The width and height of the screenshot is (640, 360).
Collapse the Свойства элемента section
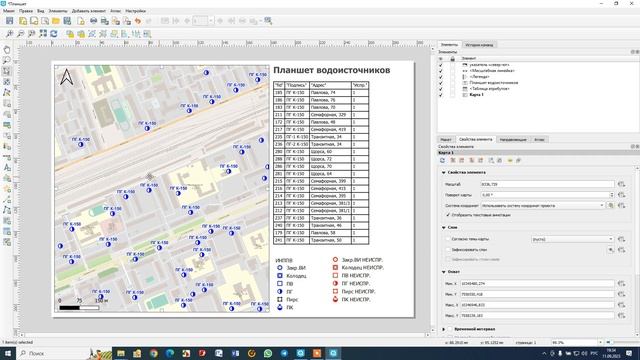tap(444, 173)
